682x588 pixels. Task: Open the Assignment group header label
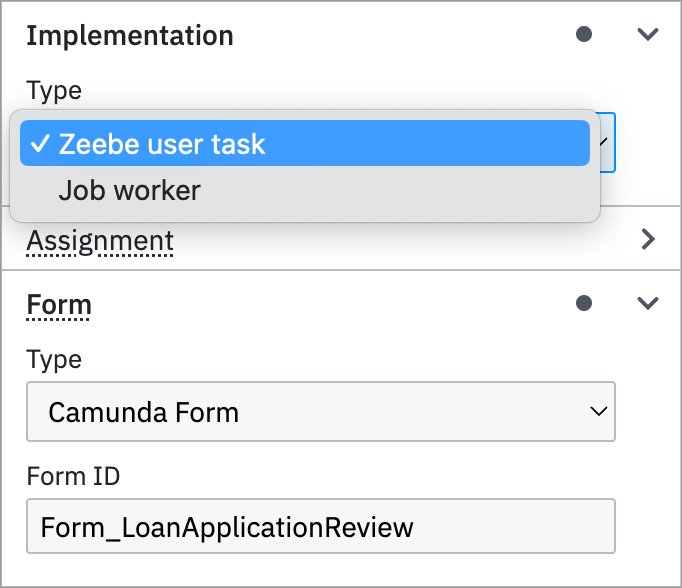(x=100, y=241)
